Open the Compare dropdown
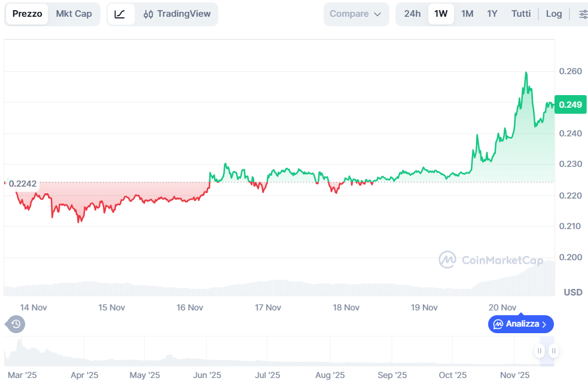588x384 pixels. (x=356, y=14)
